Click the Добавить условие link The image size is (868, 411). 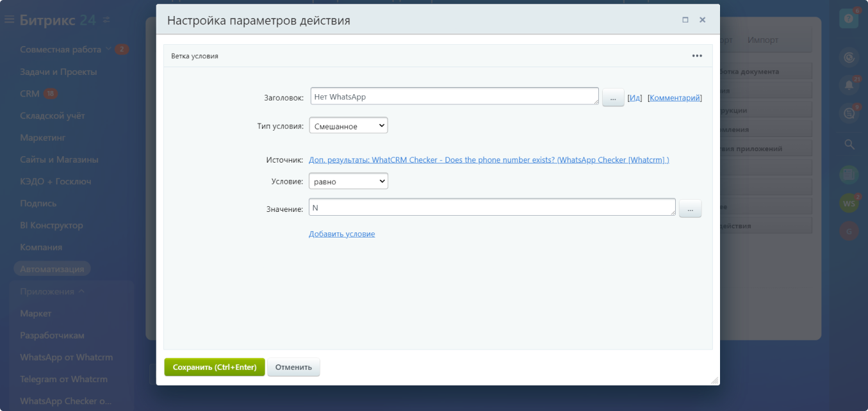coord(341,234)
